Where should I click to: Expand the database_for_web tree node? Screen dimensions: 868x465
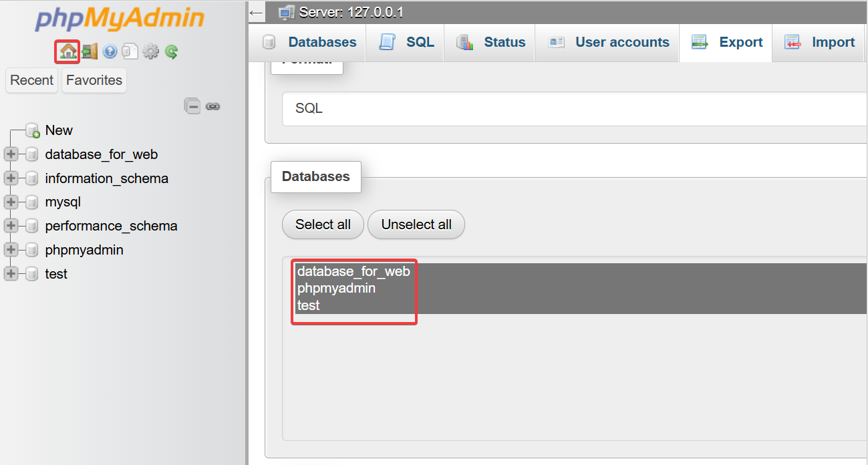click(10, 154)
